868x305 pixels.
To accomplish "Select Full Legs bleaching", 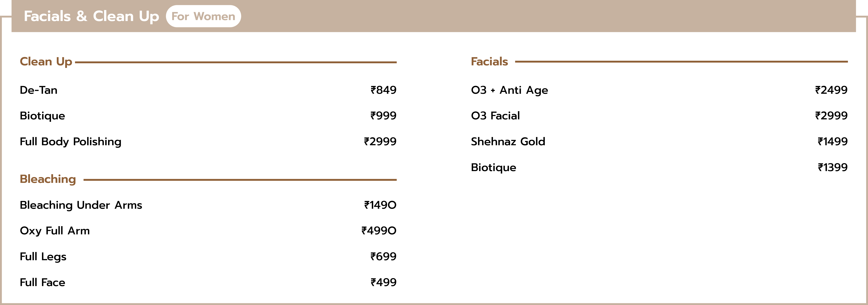I will coord(43,257).
